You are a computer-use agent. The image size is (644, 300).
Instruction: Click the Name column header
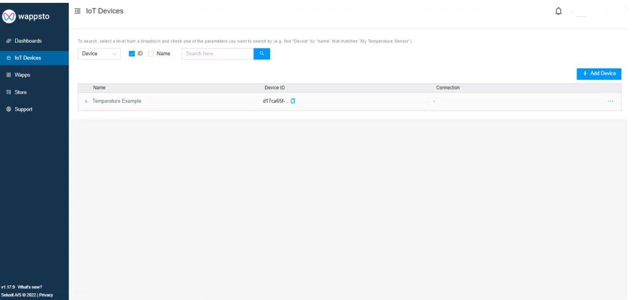coord(99,88)
